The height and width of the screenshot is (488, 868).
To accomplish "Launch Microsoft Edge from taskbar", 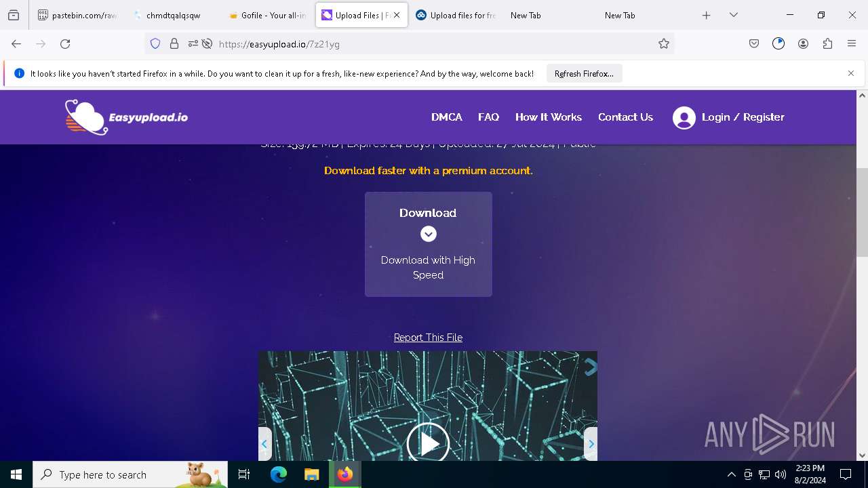I will tap(279, 474).
